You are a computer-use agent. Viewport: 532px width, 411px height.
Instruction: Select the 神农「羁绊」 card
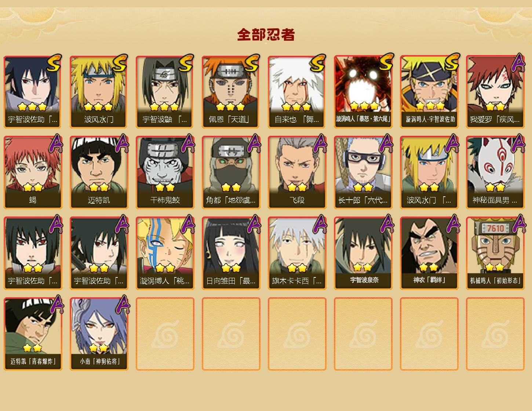(x=429, y=253)
